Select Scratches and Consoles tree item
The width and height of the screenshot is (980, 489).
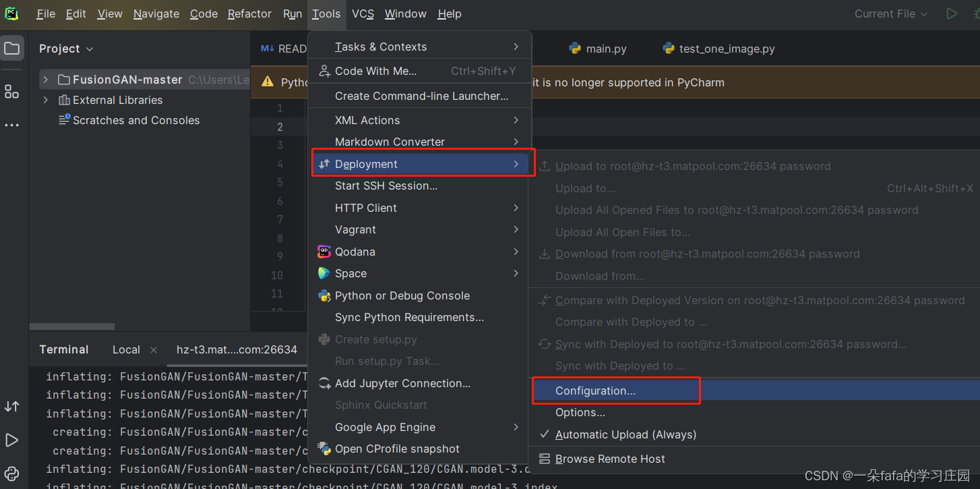pyautogui.click(x=136, y=120)
